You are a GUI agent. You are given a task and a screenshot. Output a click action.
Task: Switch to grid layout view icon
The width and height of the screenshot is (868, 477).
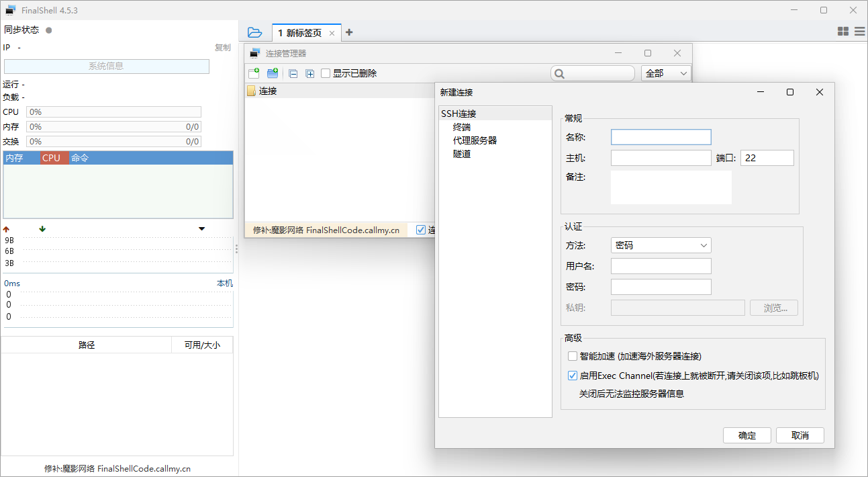[843, 32]
